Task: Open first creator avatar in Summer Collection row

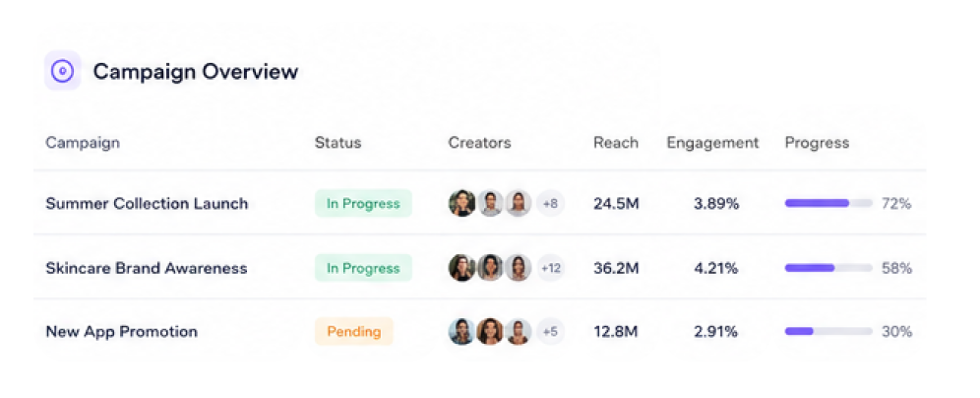Action: coord(461,203)
